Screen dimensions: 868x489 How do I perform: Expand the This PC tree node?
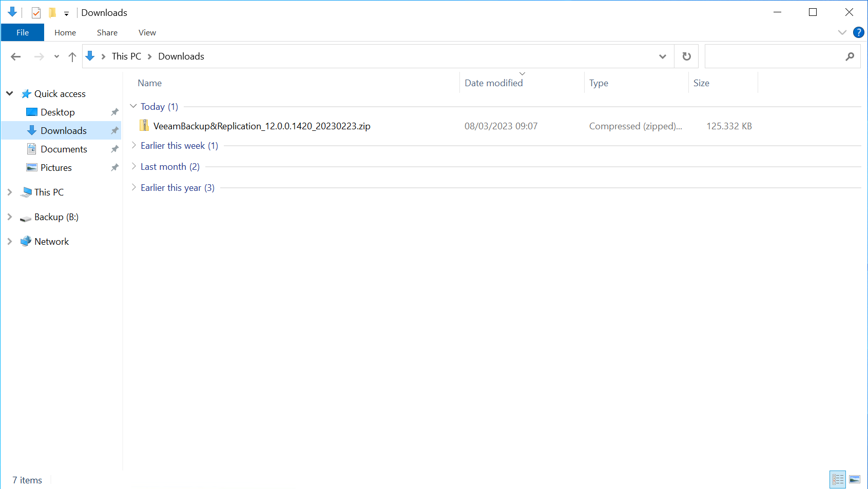[10, 192]
